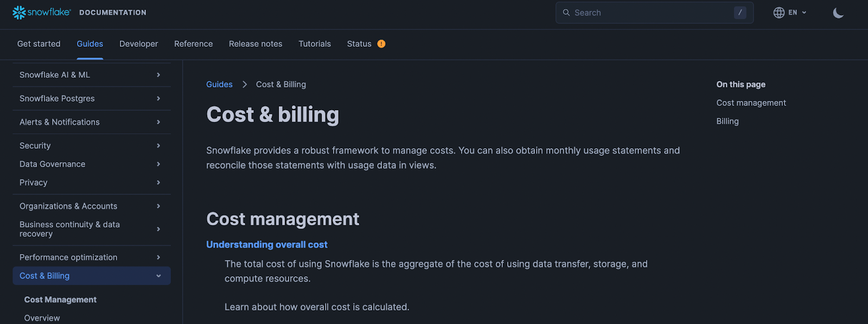The image size is (868, 324).
Task: Expand the Snowflake AI & ML chevron
Action: tap(158, 75)
